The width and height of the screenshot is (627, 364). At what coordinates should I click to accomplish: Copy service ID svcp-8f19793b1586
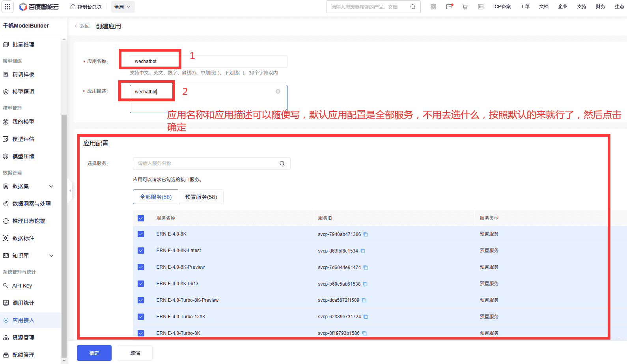pos(364,333)
